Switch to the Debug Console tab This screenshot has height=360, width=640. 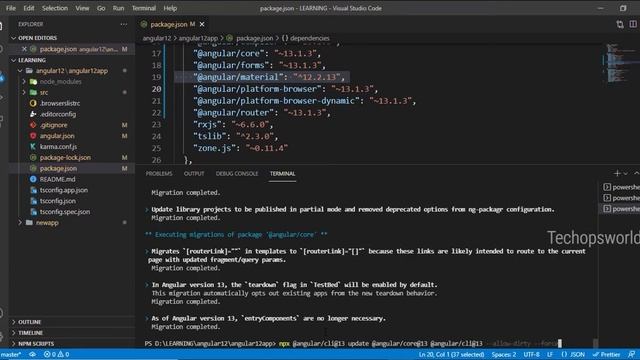(x=237, y=174)
